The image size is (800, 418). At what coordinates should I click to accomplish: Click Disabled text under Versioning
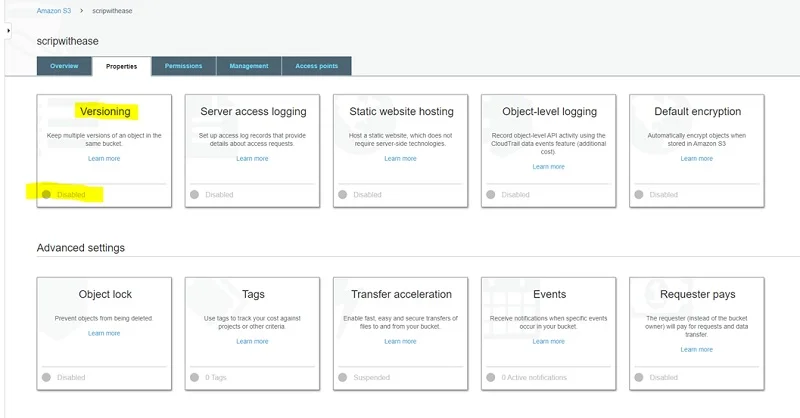click(x=71, y=194)
